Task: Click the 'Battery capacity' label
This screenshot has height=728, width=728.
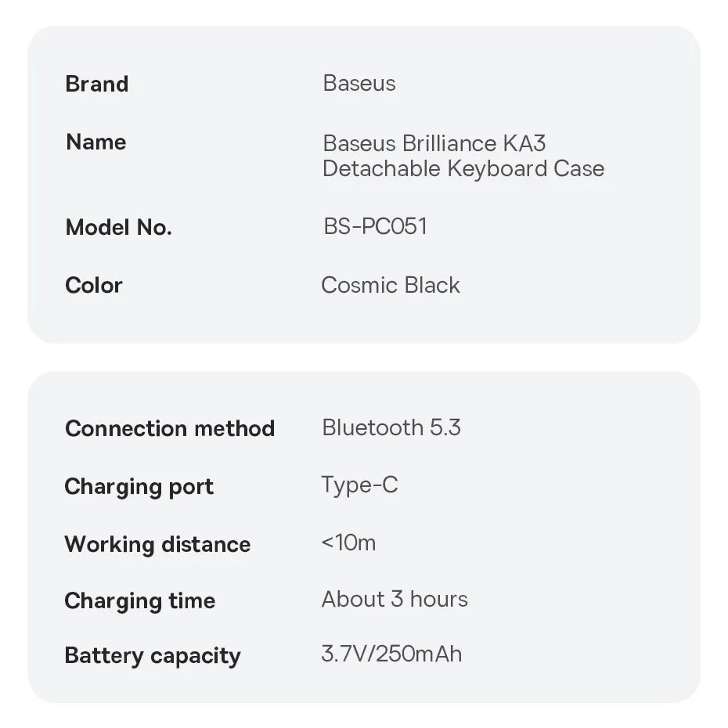Action: (x=153, y=655)
